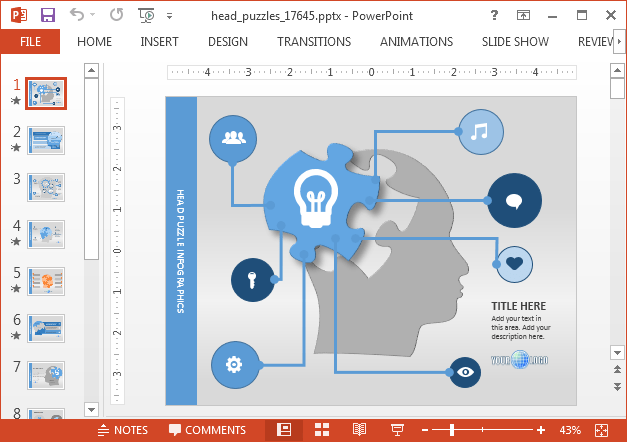Select the speech bubble icon circle
Screen dimensions: 627x442
pyautogui.click(x=515, y=200)
